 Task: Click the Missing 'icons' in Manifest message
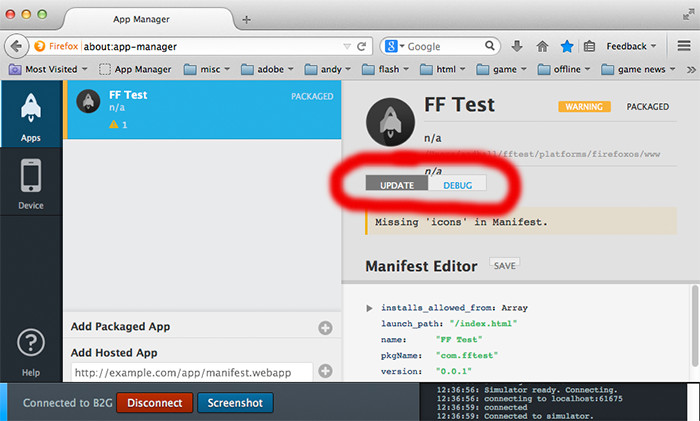coord(521,221)
